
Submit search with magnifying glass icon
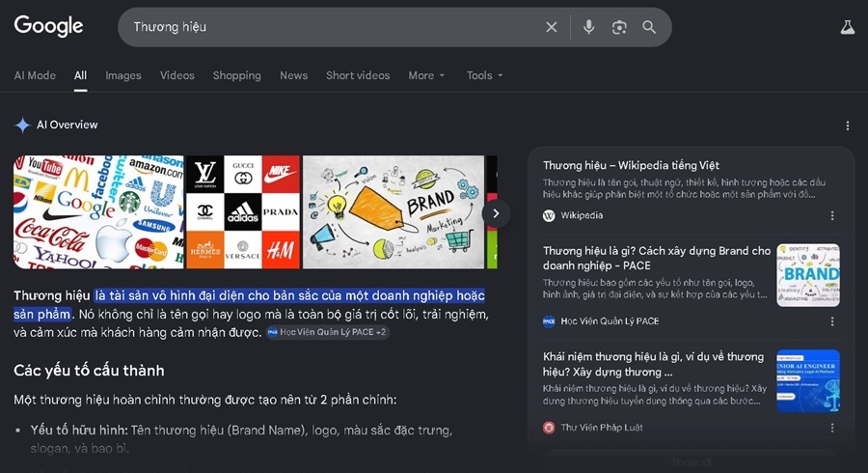[x=649, y=27]
